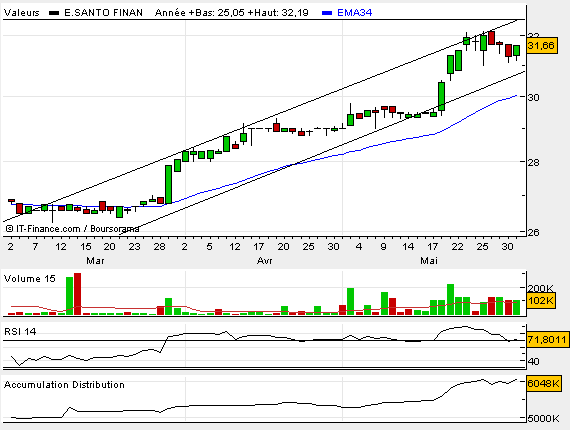Click the E.SANTO FINAN legend label

point(103,13)
